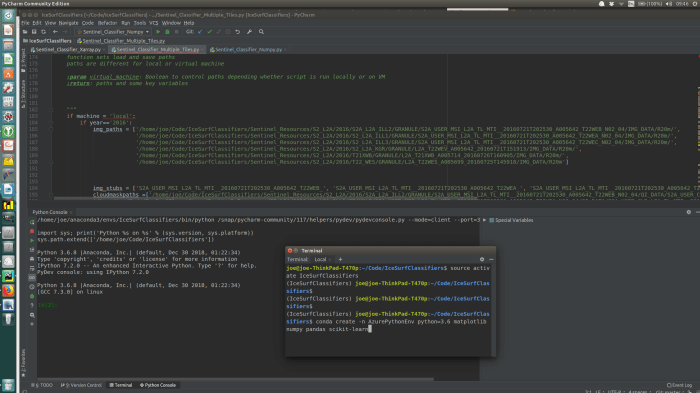Click the green Execute current statement icon
The image size is (700, 393).
(32, 240)
